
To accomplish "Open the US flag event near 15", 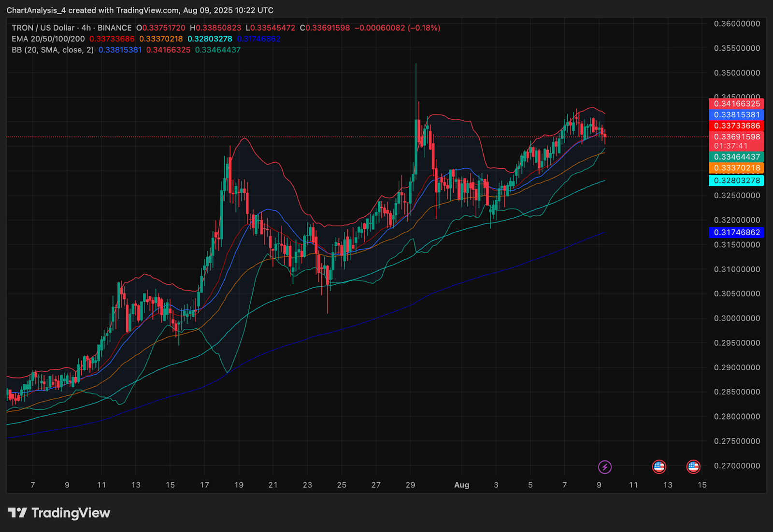I will (693, 467).
